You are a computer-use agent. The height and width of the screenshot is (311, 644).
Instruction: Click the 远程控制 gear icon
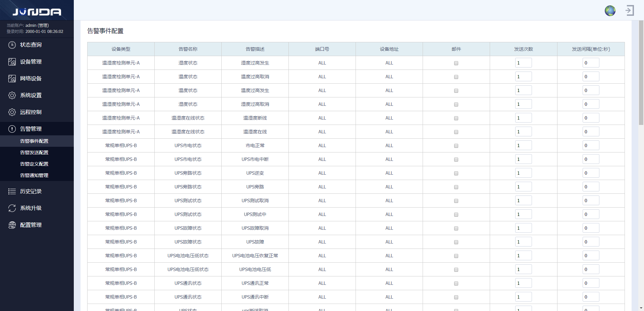(12, 112)
